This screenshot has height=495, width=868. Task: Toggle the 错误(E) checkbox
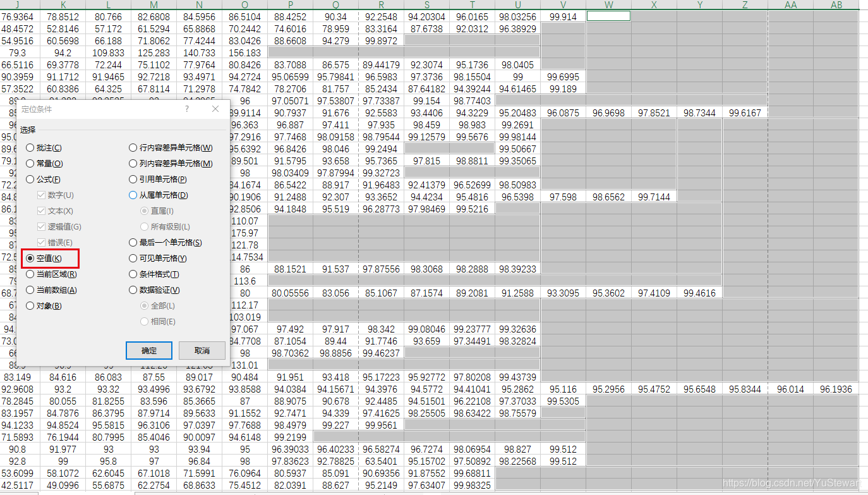[55, 243]
